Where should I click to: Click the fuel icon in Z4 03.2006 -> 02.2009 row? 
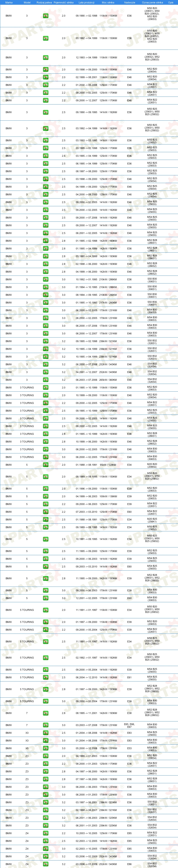(x=46, y=856)
